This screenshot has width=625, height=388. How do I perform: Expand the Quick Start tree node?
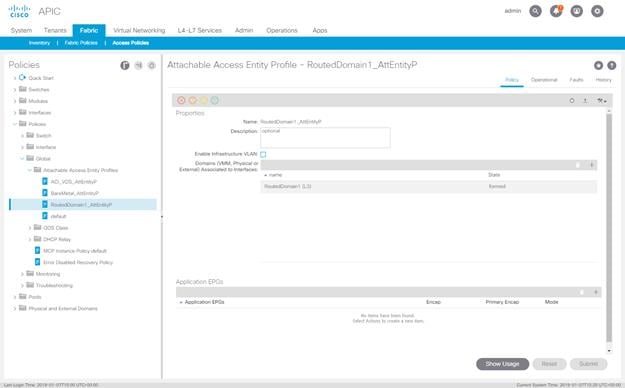[x=15, y=78]
